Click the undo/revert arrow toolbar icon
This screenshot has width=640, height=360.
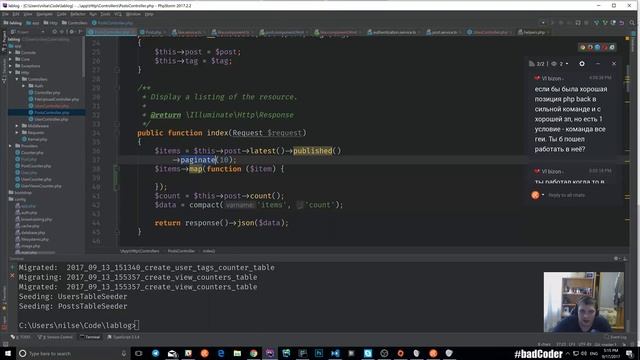621,23
